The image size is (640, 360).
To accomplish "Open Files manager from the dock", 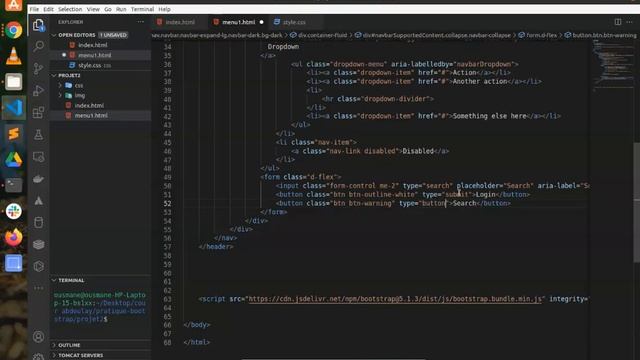I will pyautogui.click(x=13, y=82).
